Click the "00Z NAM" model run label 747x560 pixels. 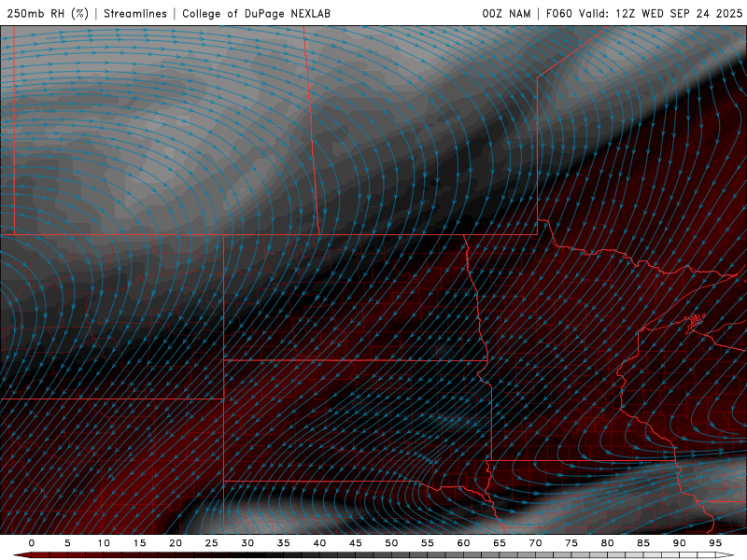tap(506, 13)
